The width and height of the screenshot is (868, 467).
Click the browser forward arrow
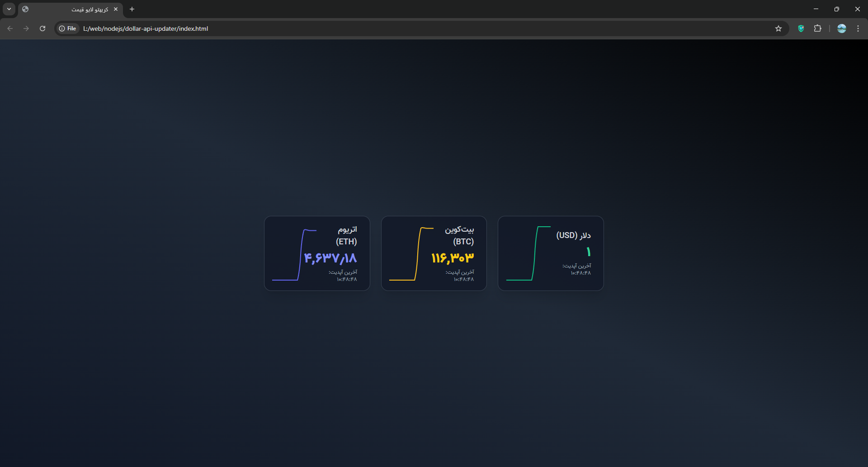pyautogui.click(x=26, y=29)
